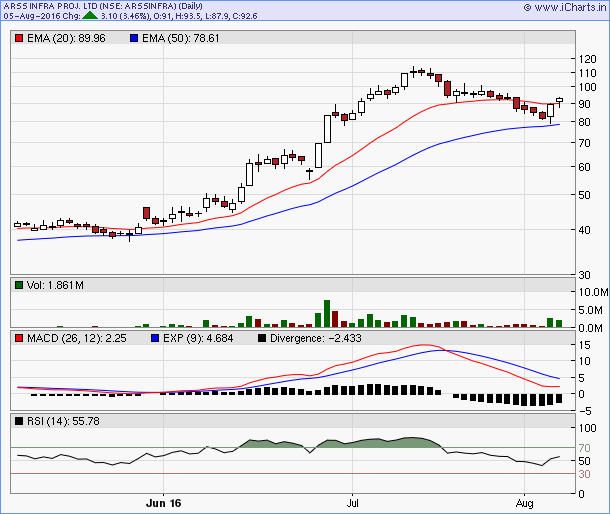Click the 'Jun 16' date axis label

(163, 503)
